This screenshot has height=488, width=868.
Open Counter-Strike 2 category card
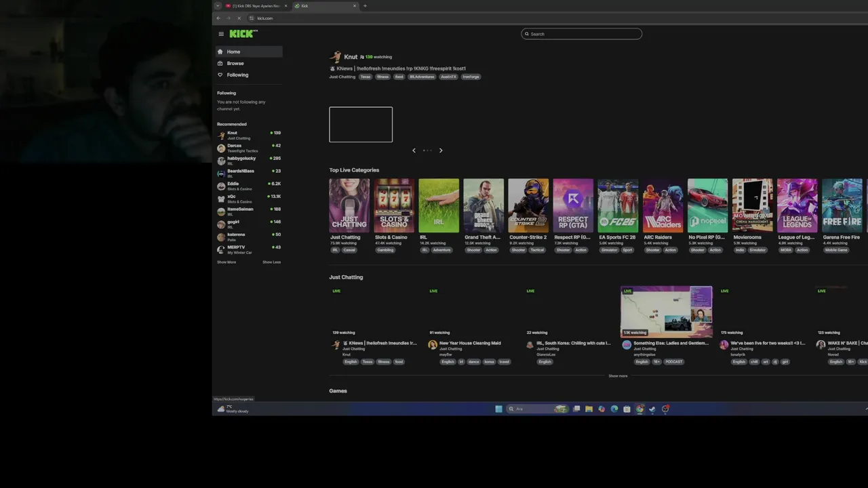(x=528, y=206)
